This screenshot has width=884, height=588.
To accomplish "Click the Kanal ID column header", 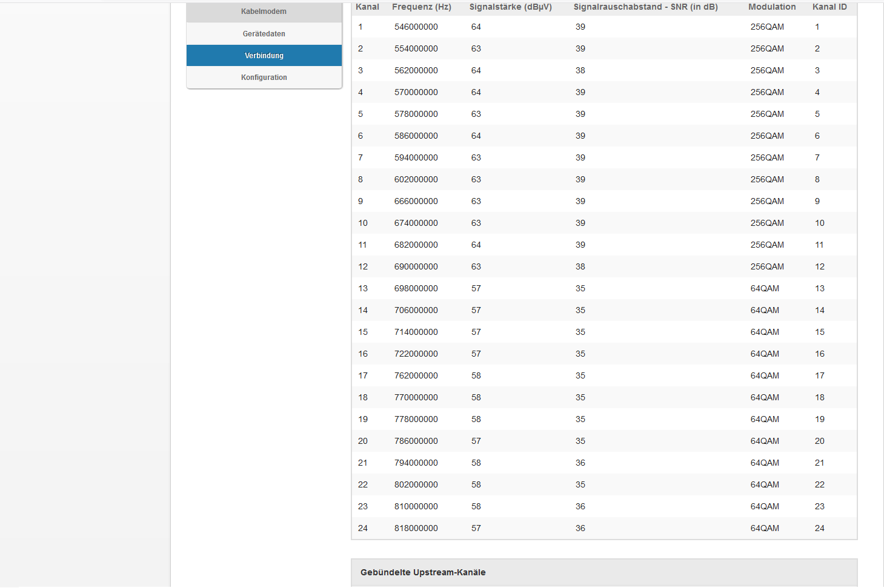I will pyautogui.click(x=829, y=7).
